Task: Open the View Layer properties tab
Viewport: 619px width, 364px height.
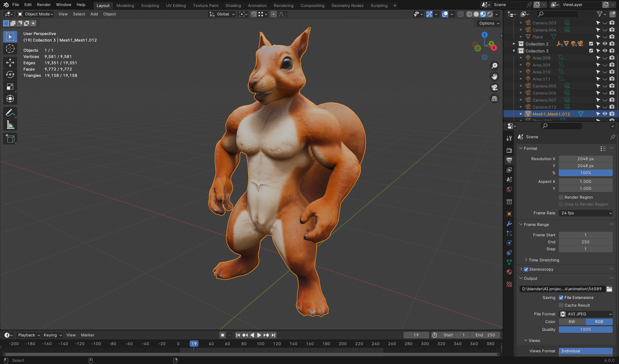Action: [509, 170]
